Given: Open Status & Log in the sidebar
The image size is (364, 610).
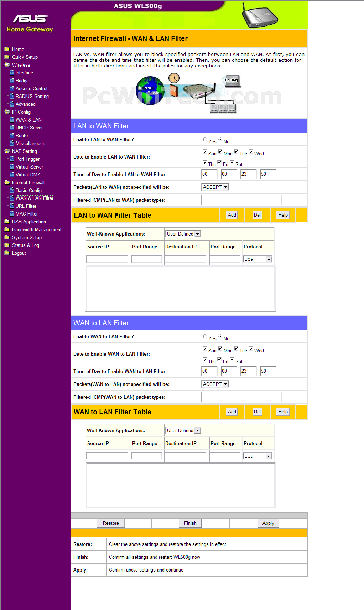Looking at the screenshot, I should (x=26, y=245).
